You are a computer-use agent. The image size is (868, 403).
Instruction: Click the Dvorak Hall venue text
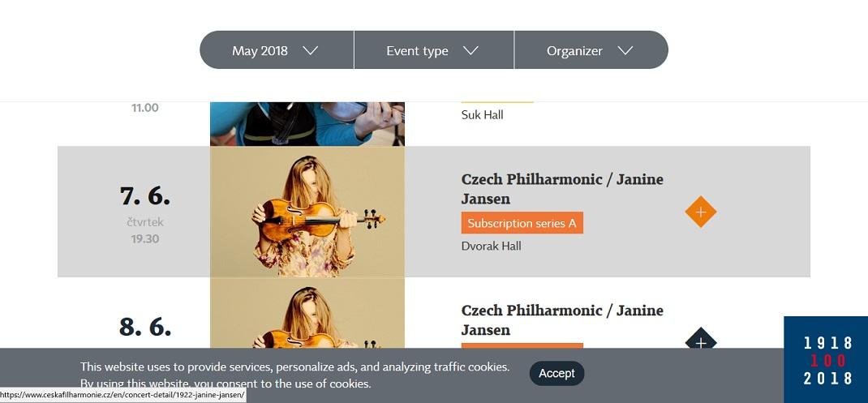(x=491, y=246)
